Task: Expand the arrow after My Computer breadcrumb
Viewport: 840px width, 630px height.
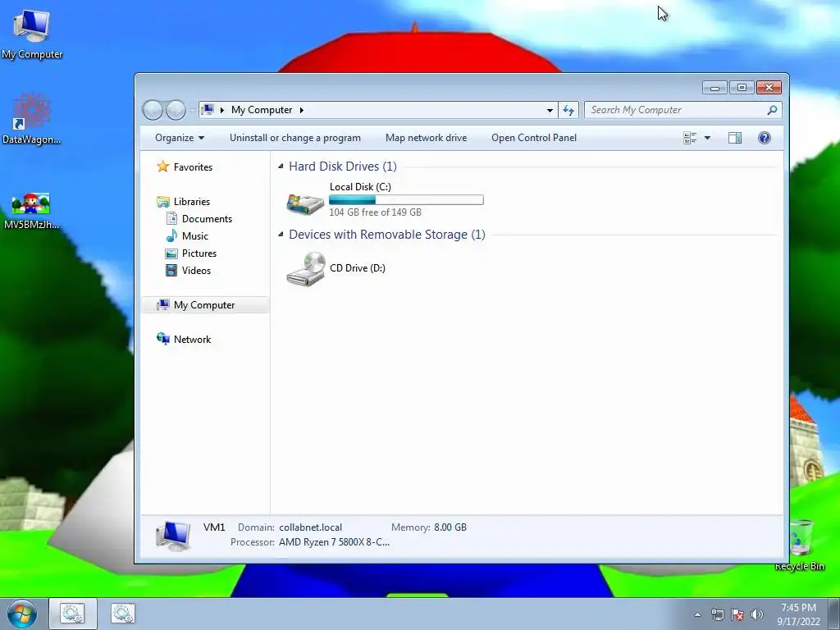Action: click(x=302, y=110)
